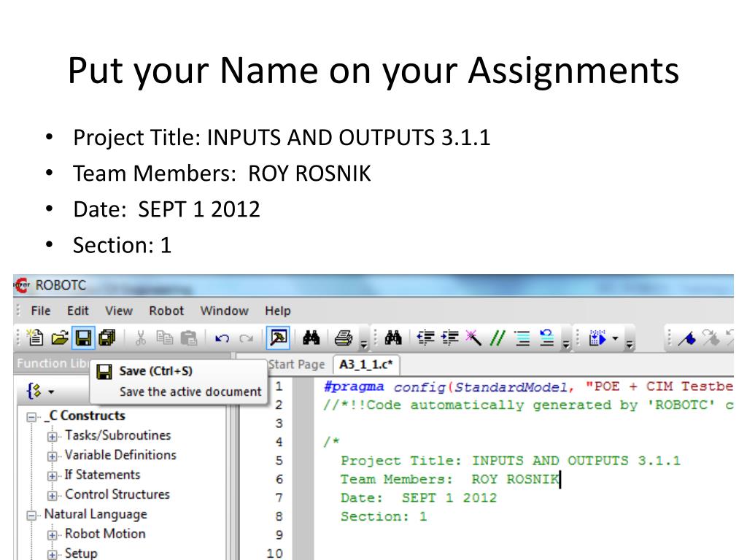Click the '#pragma config' line in the editor
The image size is (747, 560).
pos(528,386)
